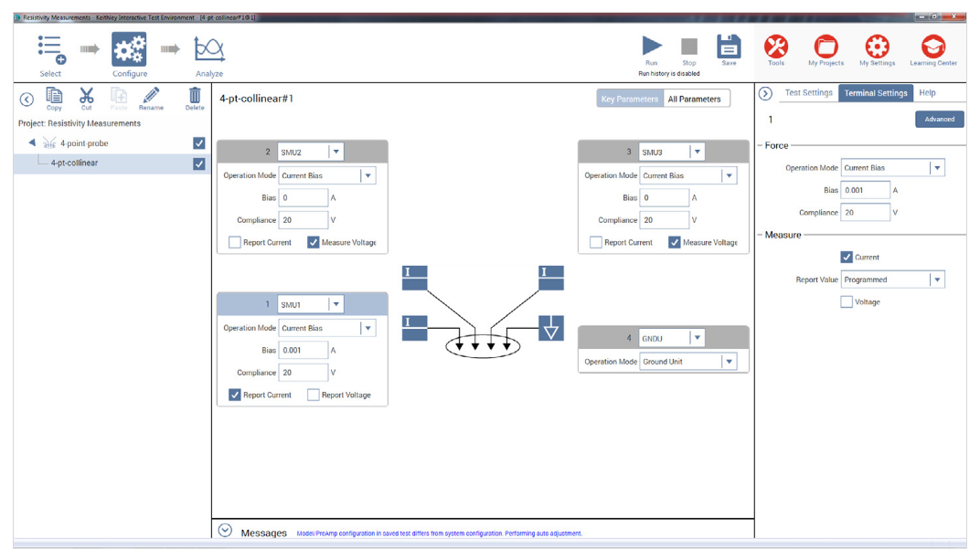Screen dimensions: 980x559
Task: Open the Tools panel
Action: [x=776, y=46]
